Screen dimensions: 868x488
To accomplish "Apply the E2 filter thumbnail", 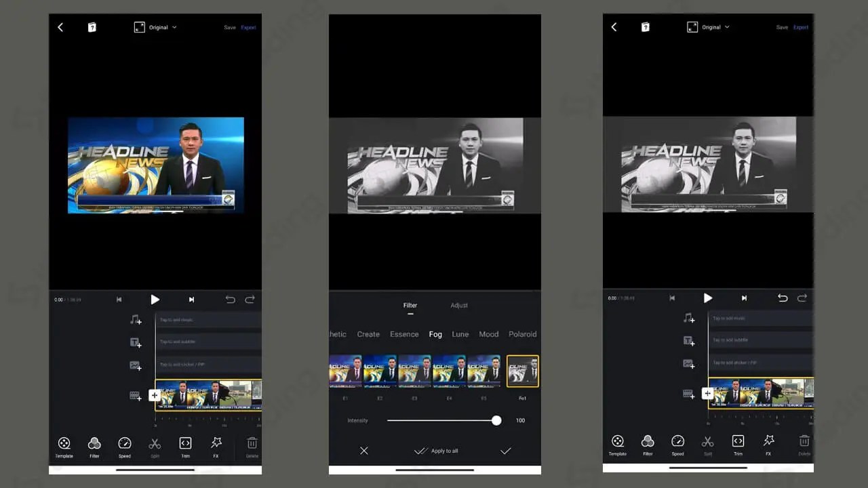I will click(380, 371).
